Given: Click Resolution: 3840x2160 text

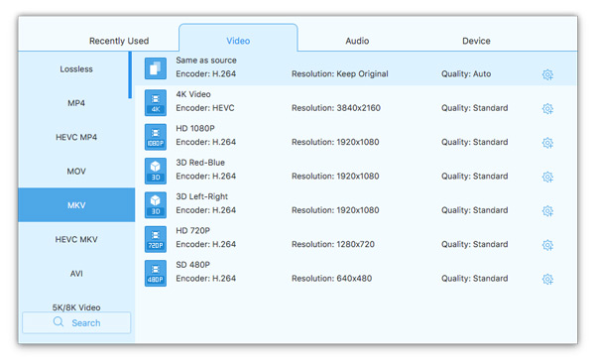Looking at the screenshot, I should [336, 108].
